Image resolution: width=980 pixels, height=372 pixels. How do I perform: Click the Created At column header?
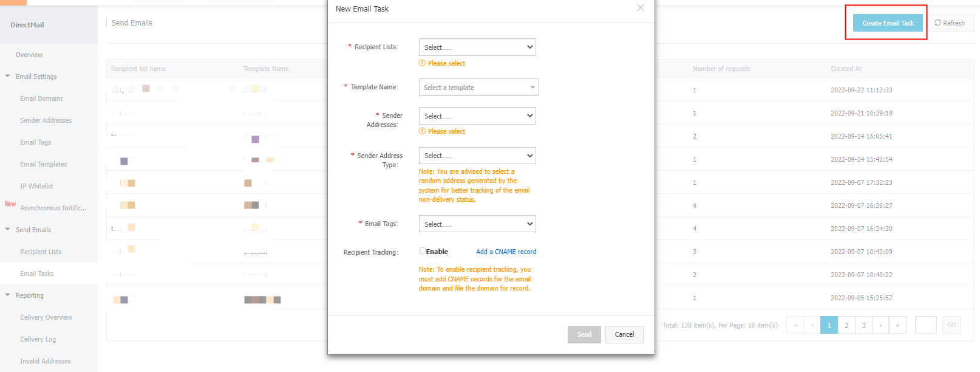click(846, 69)
